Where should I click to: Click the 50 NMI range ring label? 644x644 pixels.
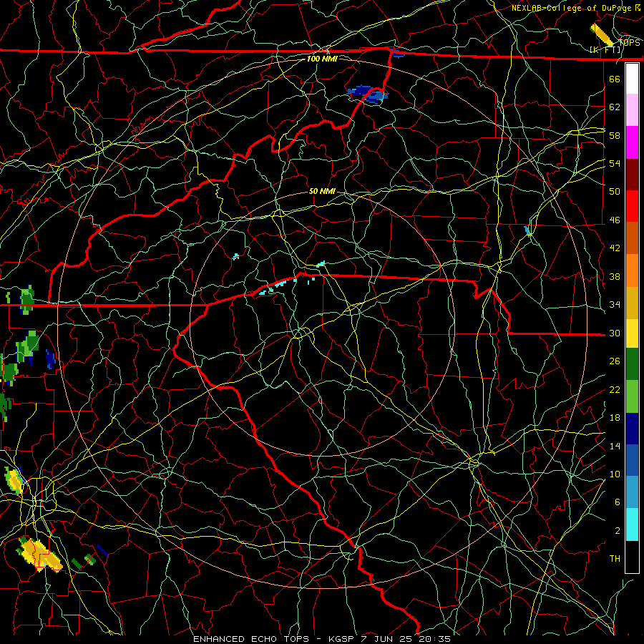coord(322,191)
